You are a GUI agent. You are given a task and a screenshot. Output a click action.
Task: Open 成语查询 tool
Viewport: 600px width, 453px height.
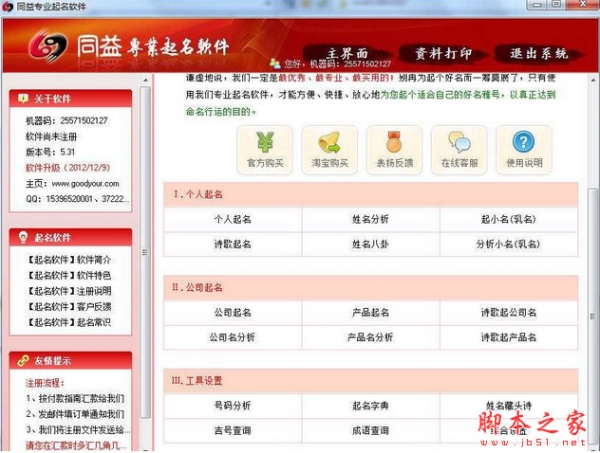[x=370, y=431]
